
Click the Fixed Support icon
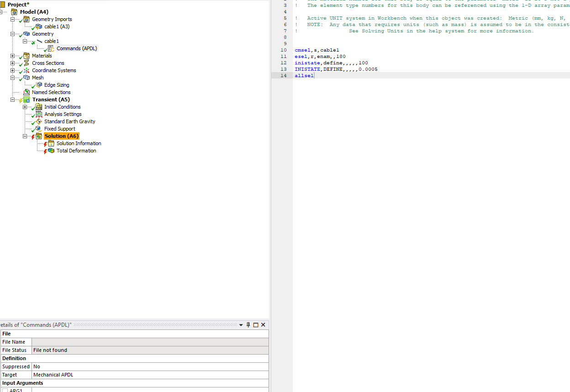click(39, 129)
